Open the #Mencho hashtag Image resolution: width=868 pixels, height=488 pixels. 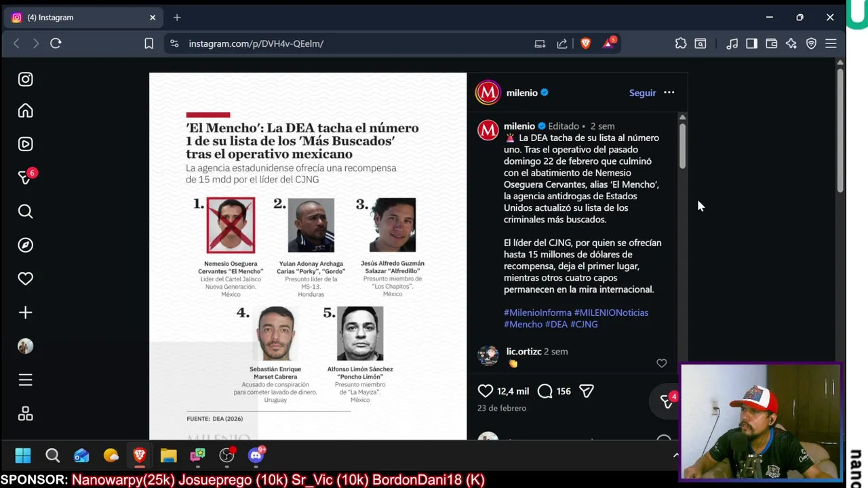523,324
